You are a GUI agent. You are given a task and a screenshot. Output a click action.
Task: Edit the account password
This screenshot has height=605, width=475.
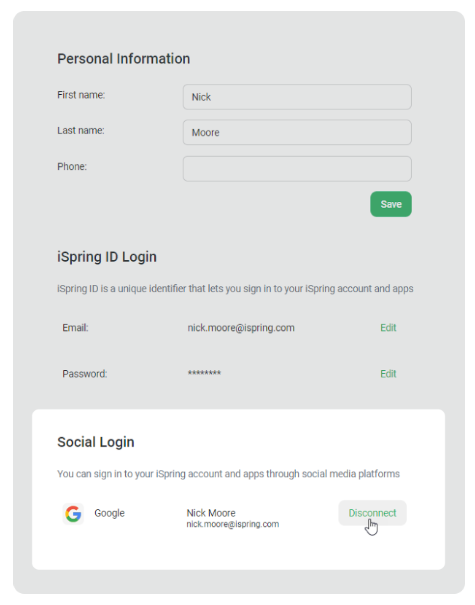(x=388, y=373)
